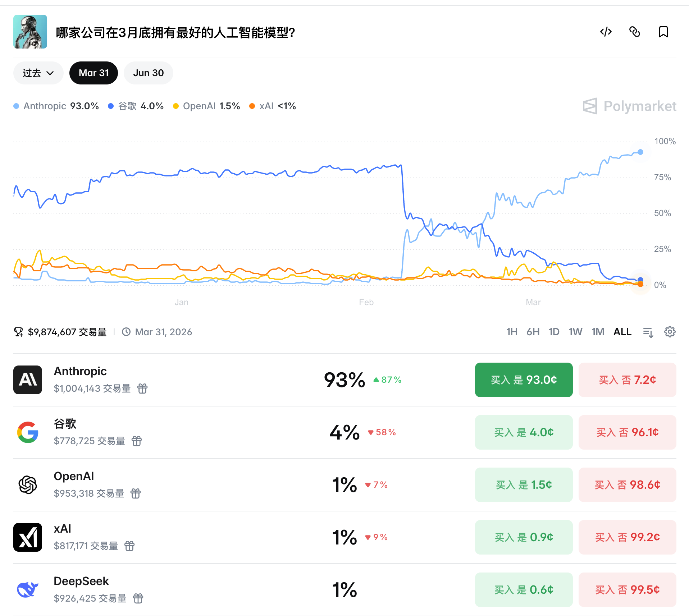Viewport: 689px width, 616px height.
Task: Switch to the Jun 30 tab
Action: click(x=148, y=73)
